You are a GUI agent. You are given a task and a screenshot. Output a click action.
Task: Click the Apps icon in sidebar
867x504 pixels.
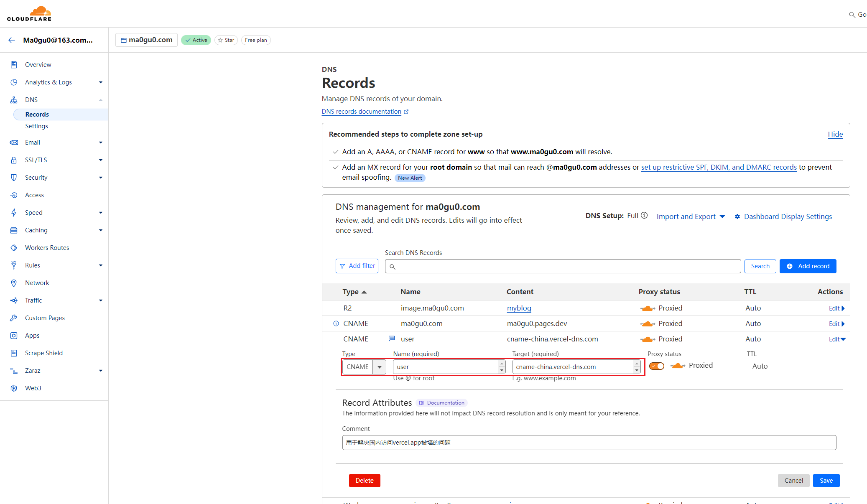click(x=14, y=336)
